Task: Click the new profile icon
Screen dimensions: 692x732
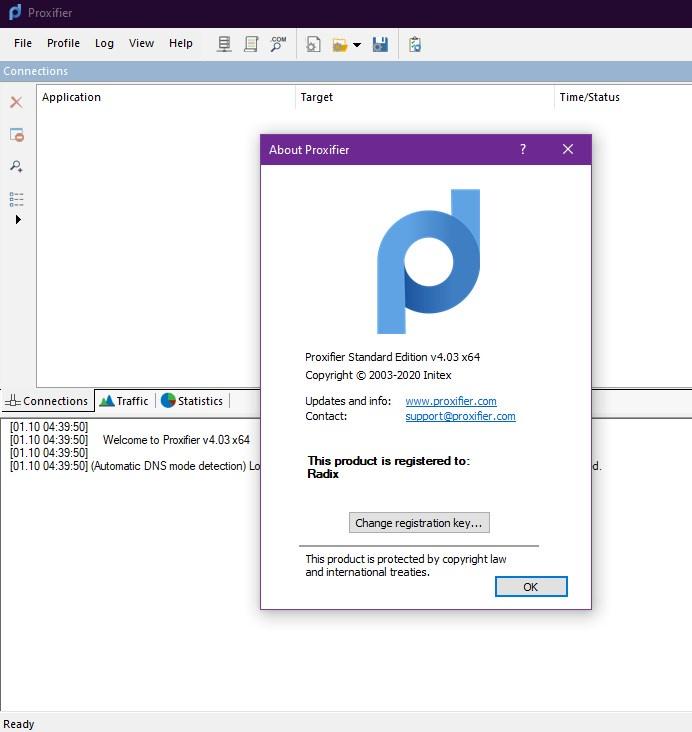Action: point(313,44)
